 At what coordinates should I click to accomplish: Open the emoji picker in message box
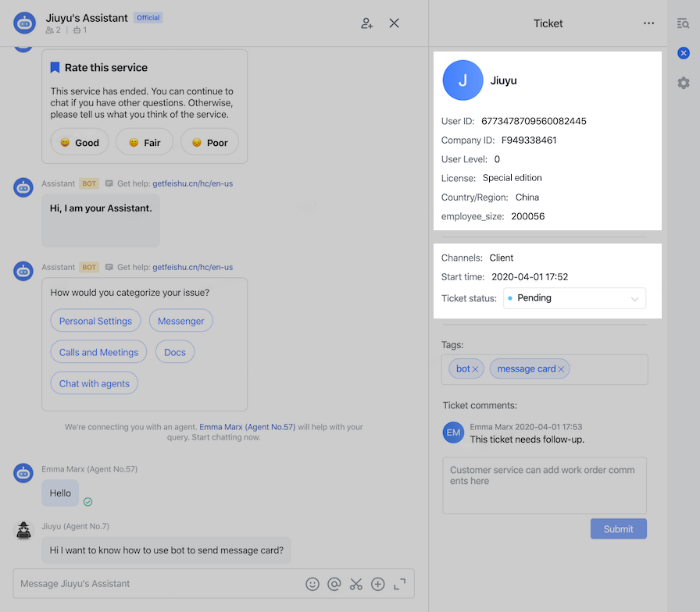point(312,584)
